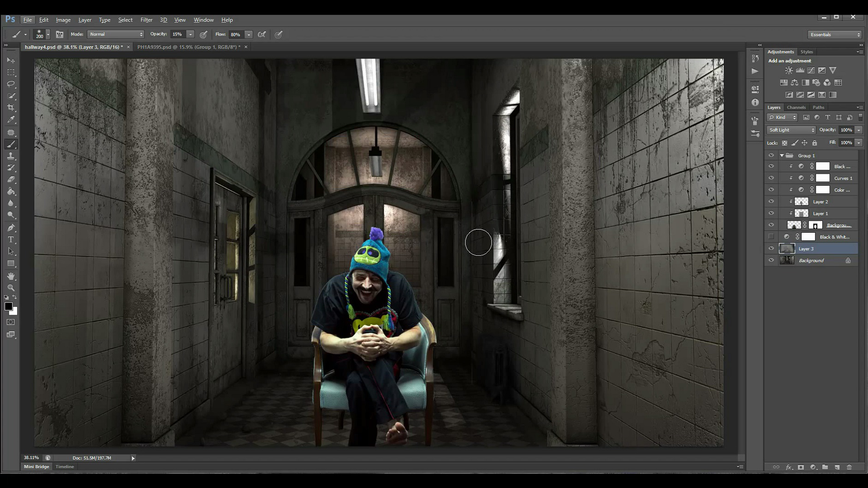The image size is (868, 488).
Task: Select the Lasso tool
Action: point(11,84)
